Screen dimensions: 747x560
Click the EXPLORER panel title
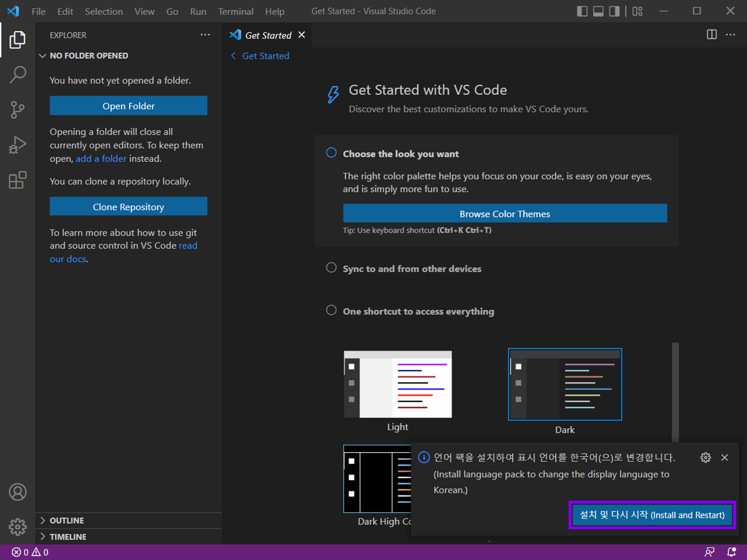pyautogui.click(x=68, y=35)
